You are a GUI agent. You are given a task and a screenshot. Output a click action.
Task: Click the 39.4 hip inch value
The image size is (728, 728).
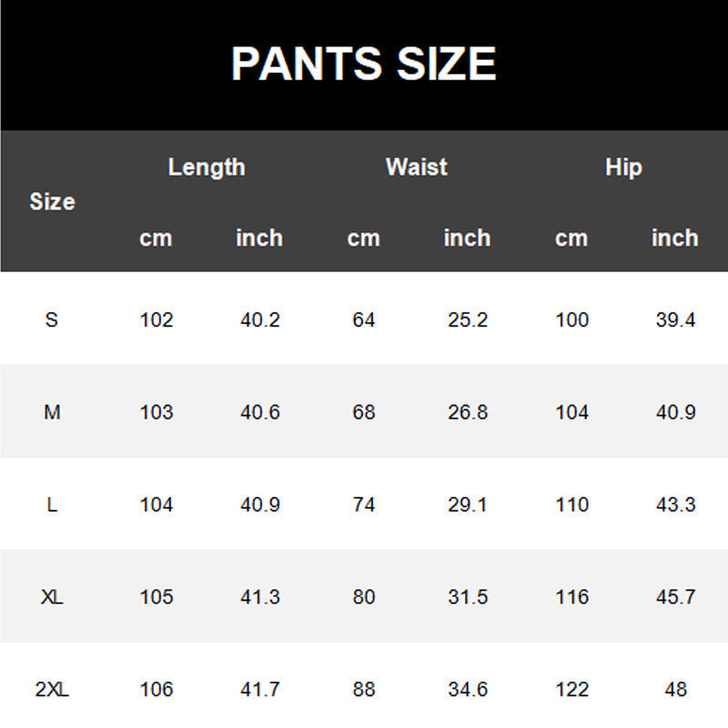pos(675,319)
